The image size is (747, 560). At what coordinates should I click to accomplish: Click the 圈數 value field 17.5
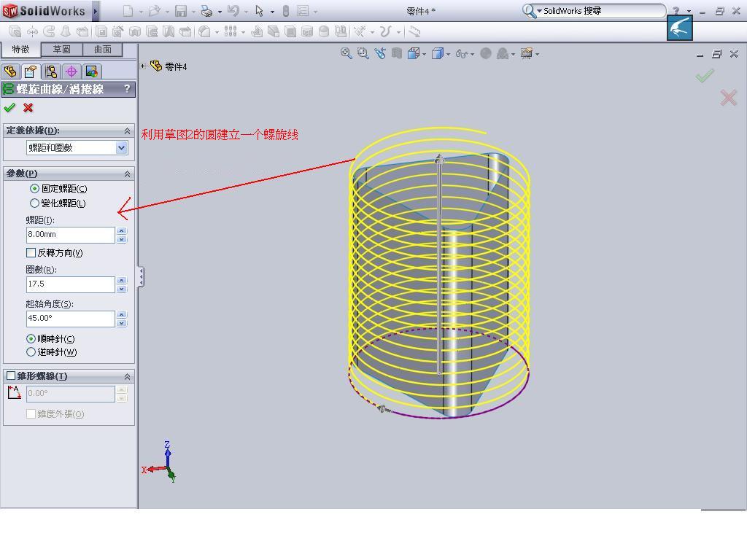pyautogui.click(x=71, y=284)
